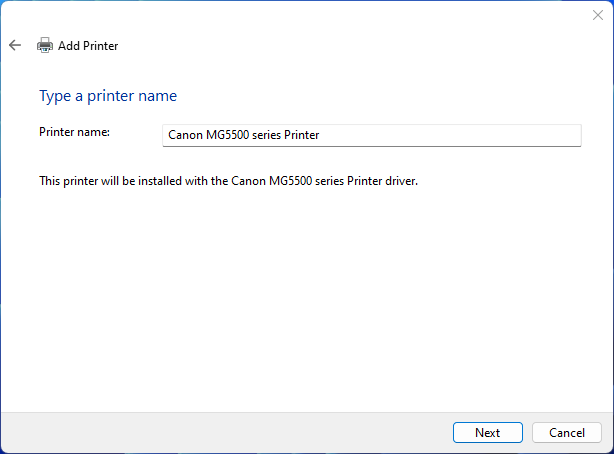Click into the Printer name text field
This screenshot has width=614, height=454.
tap(372, 136)
